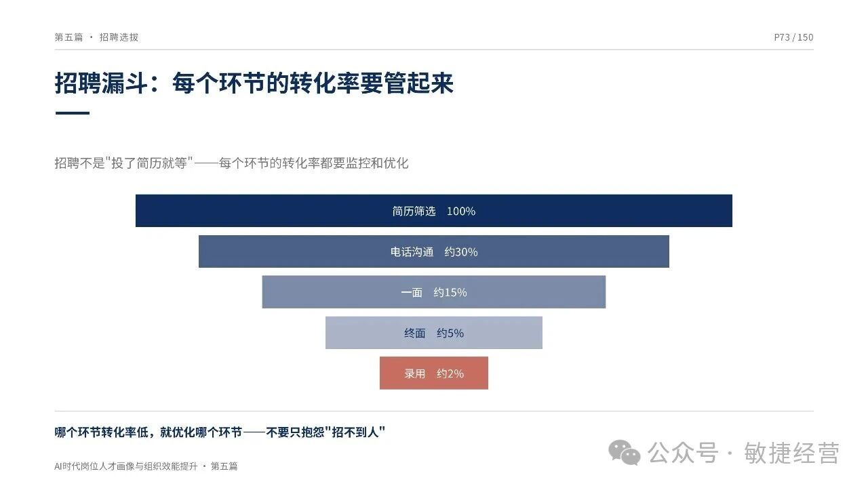Click the 招聘选拔 breadcrumb label
The height and width of the screenshot is (488, 868).
(119, 37)
